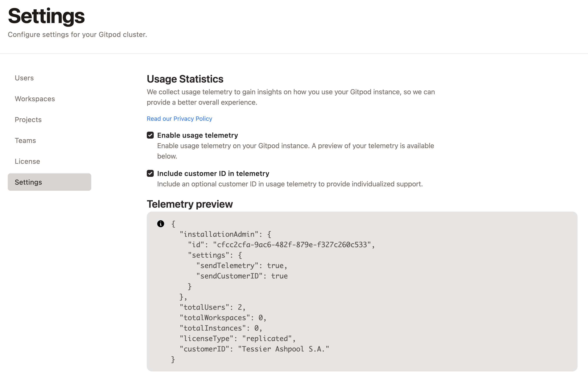
Task: Click the sendTelemetry true value
Action: (277, 265)
